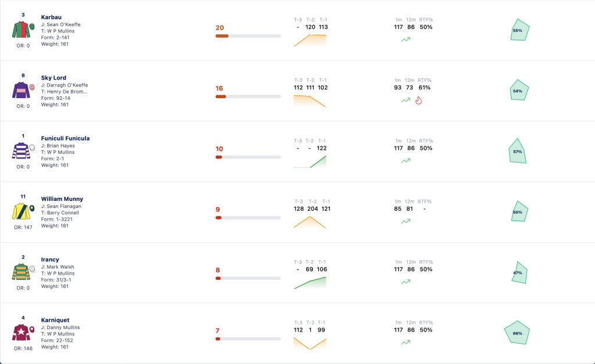Image resolution: width=595 pixels, height=364 pixels.
Task: Click the flame icon in Sky Lord's row
Action: pyautogui.click(x=418, y=100)
